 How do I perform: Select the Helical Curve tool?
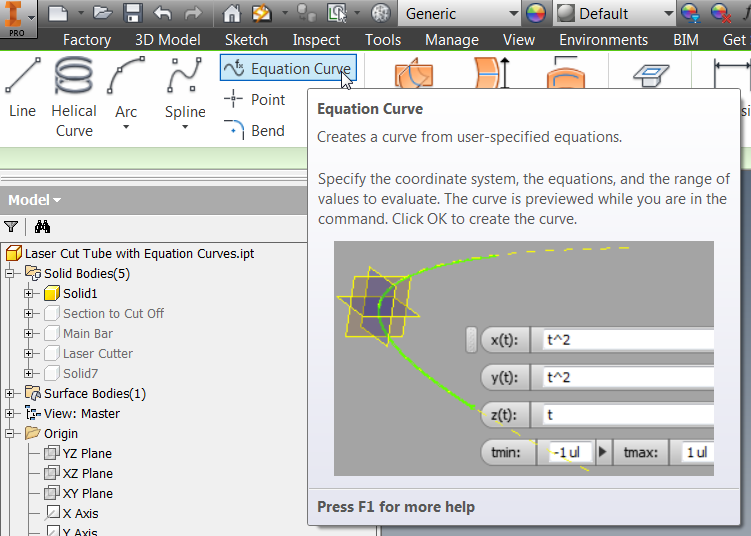[x=74, y=97]
